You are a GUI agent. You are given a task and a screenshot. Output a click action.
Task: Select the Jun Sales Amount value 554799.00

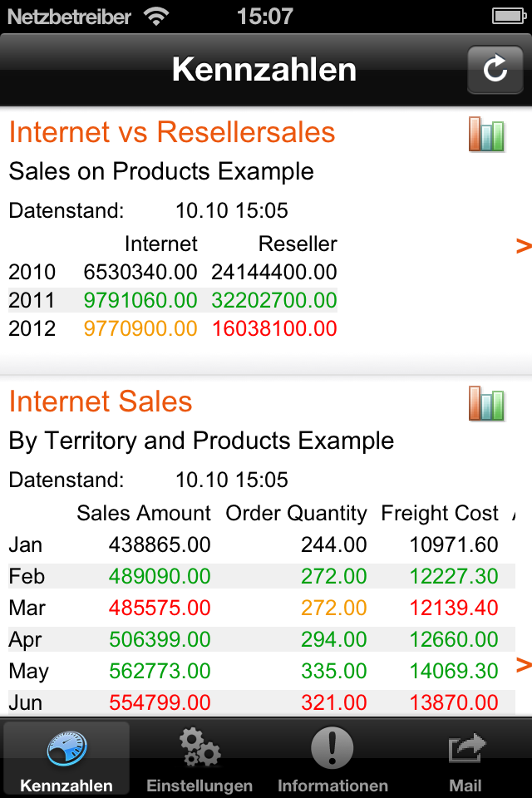pos(160,702)
